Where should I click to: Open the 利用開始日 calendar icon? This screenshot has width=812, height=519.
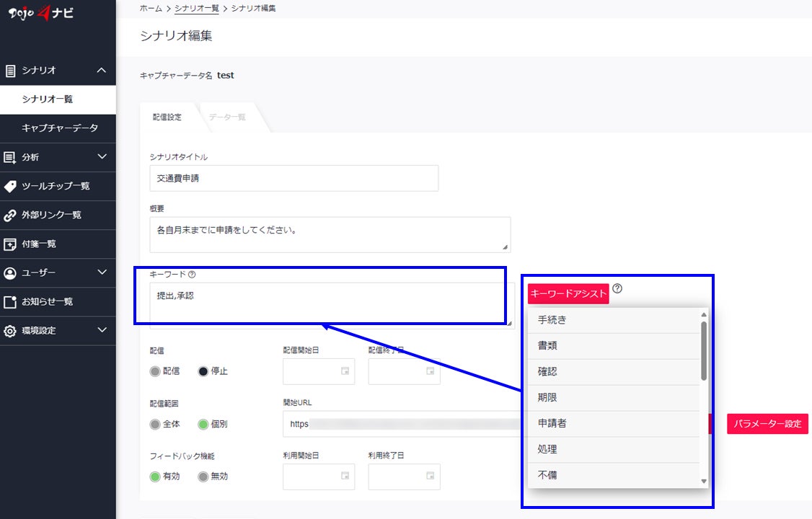(x=345, y=476)
